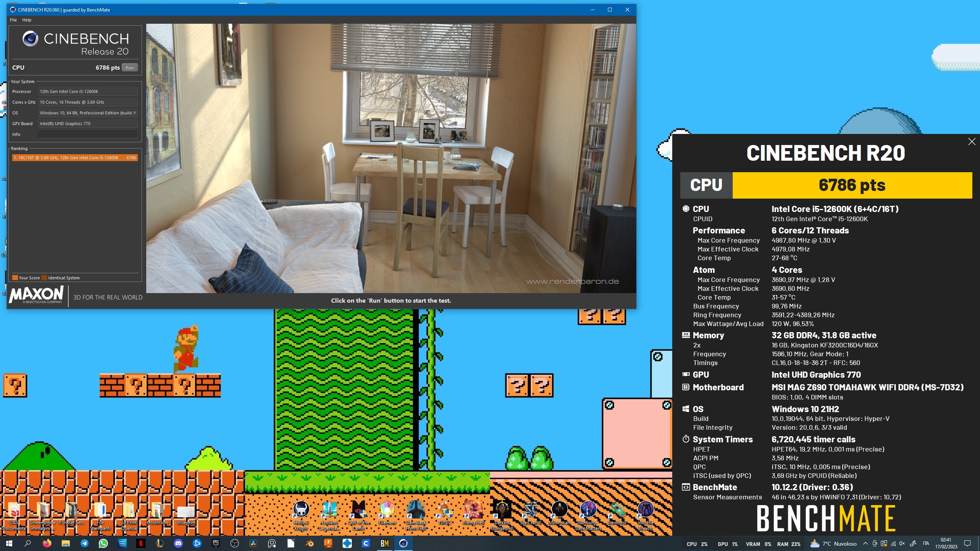The height and width of the screenshot is (551, 980).
Task: Open Windows taskbar search
Action: click(x=28, y=543)
